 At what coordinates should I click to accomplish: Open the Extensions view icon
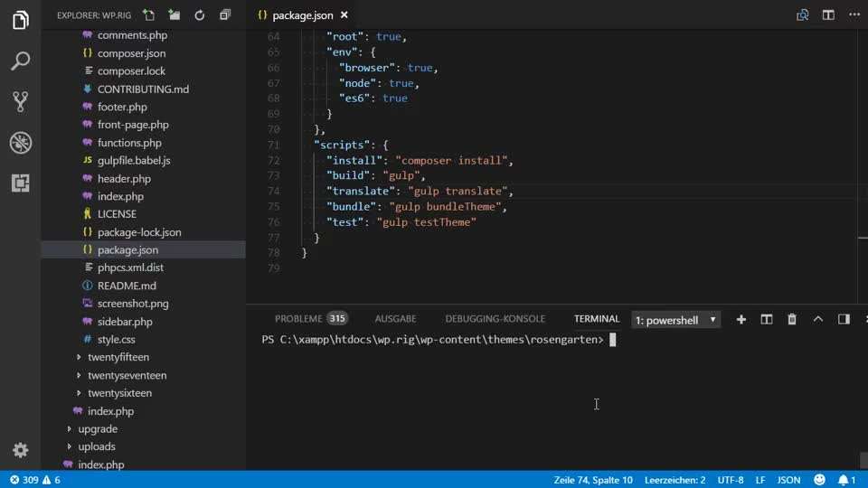pos(20,183)
